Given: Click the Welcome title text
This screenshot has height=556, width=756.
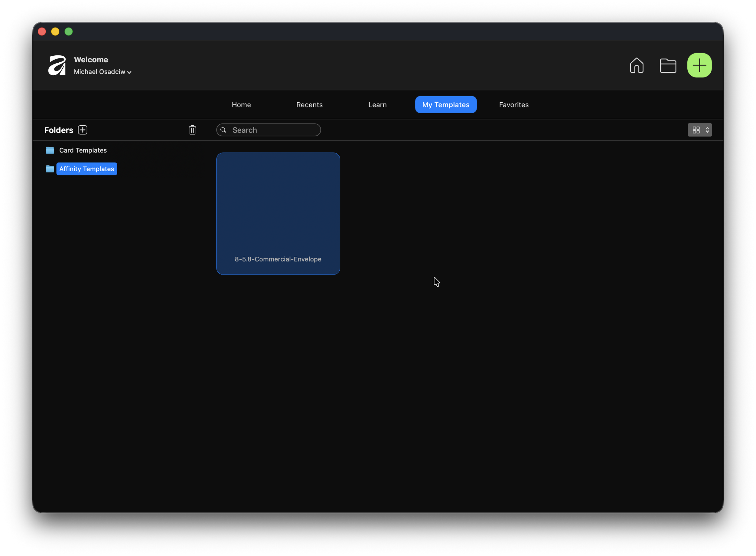Looking at the screenshot, I should click(91, 60).
